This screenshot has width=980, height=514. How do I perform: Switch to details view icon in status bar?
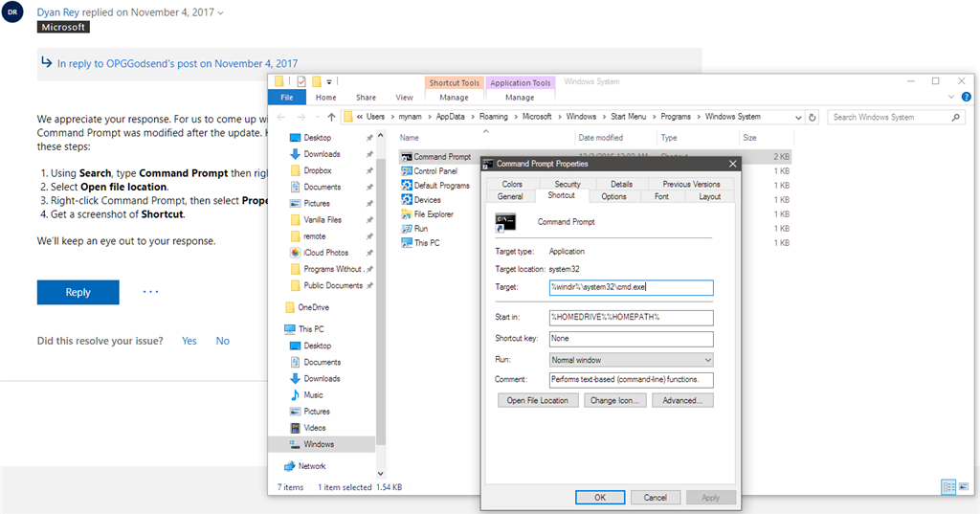coord(948,486)
